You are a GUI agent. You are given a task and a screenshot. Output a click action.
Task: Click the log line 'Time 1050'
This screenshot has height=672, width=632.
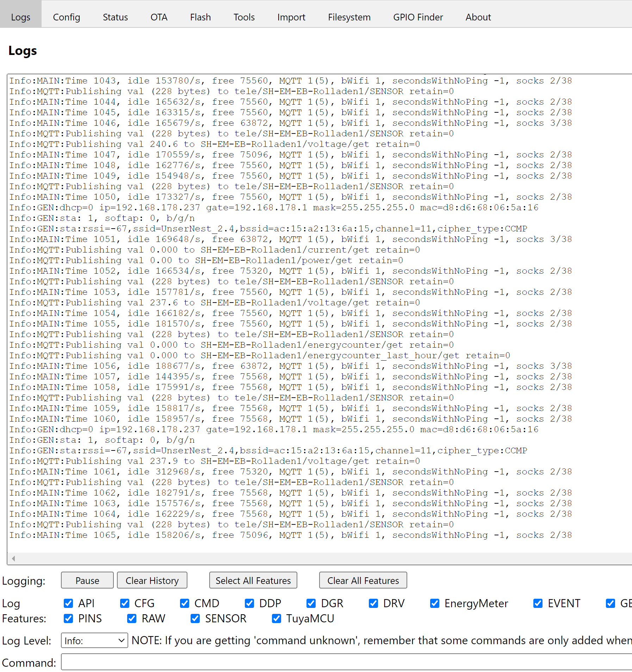291,197
